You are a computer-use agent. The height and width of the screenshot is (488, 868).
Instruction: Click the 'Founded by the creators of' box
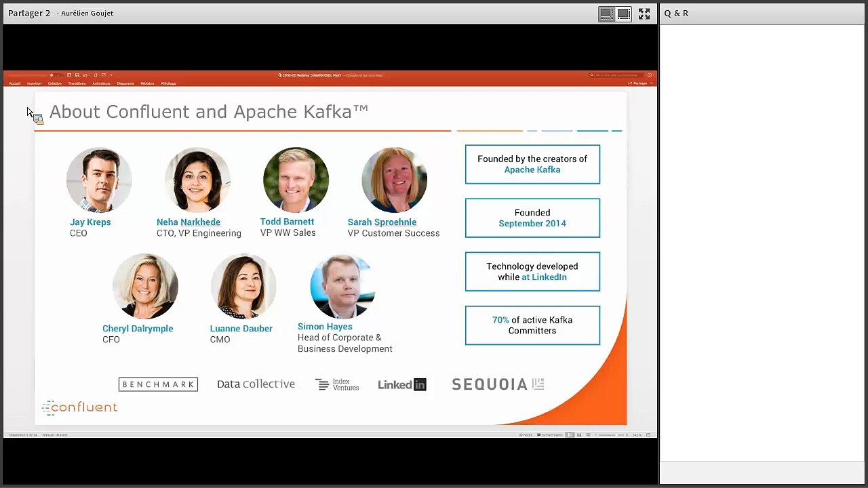pyautogui.click(x=532, y=164)
